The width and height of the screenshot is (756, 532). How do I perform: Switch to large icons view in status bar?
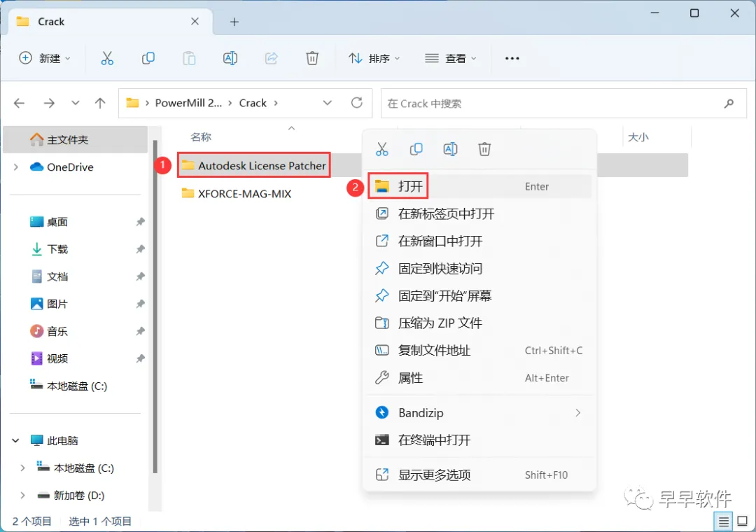coord(743,521)
